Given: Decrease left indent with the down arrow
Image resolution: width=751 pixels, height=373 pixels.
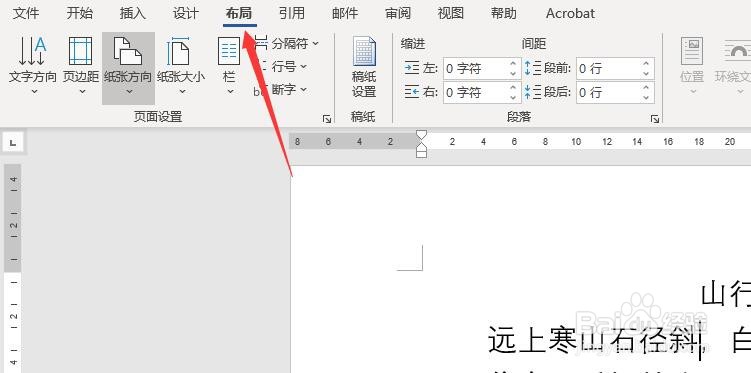Looking at the screenshot, I should [513, 74].
